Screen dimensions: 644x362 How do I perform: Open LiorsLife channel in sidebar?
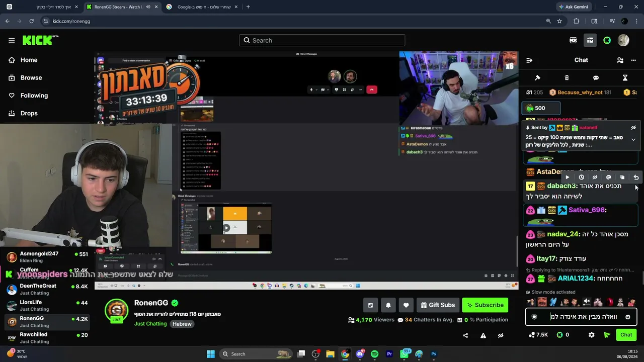(x=47, y=306)
